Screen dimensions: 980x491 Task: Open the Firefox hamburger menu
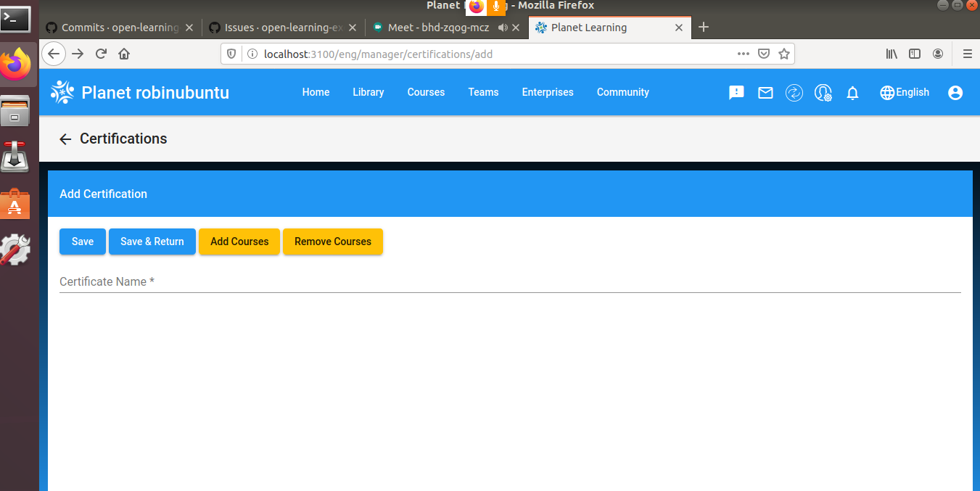pyautogui.click(x=968, y=53)
